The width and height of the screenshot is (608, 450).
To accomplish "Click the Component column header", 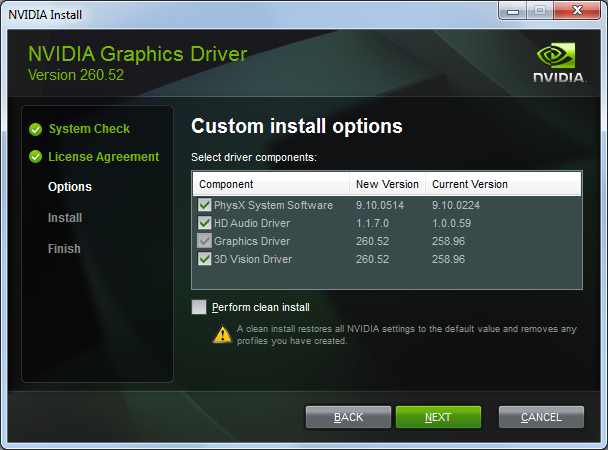I will pyautogui.click(x=271, y=184).
